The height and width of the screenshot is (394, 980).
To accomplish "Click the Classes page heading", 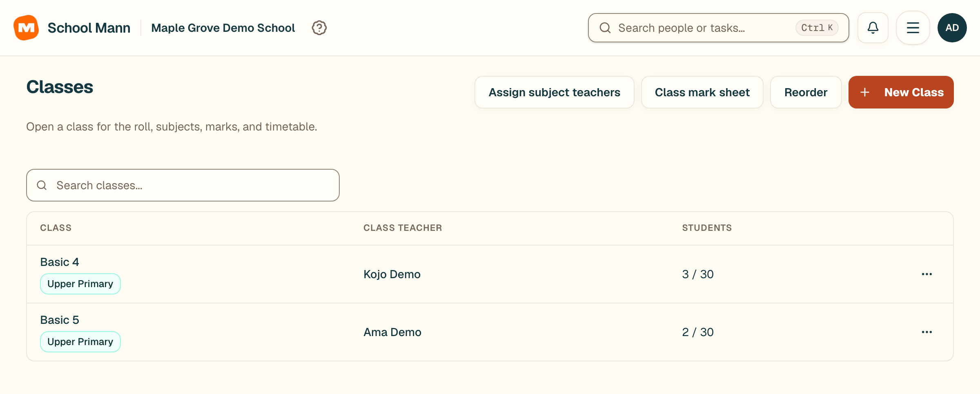I will tap(60, 87).
